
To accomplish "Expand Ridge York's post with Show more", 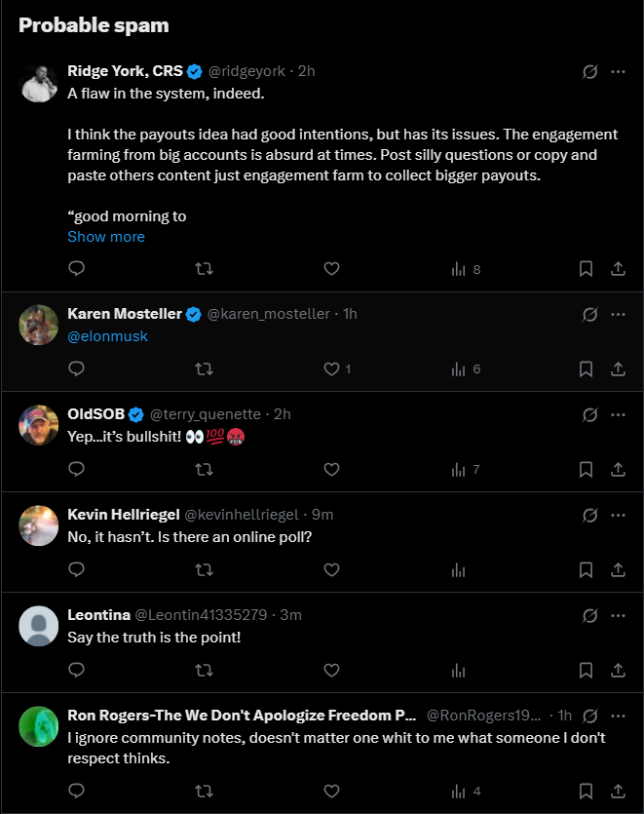I will 106,236.
